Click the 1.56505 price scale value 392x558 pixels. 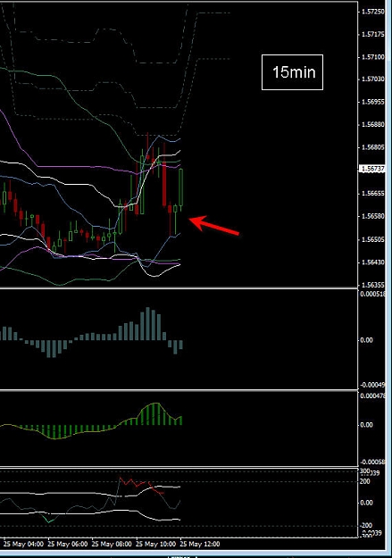pos(372,239)
